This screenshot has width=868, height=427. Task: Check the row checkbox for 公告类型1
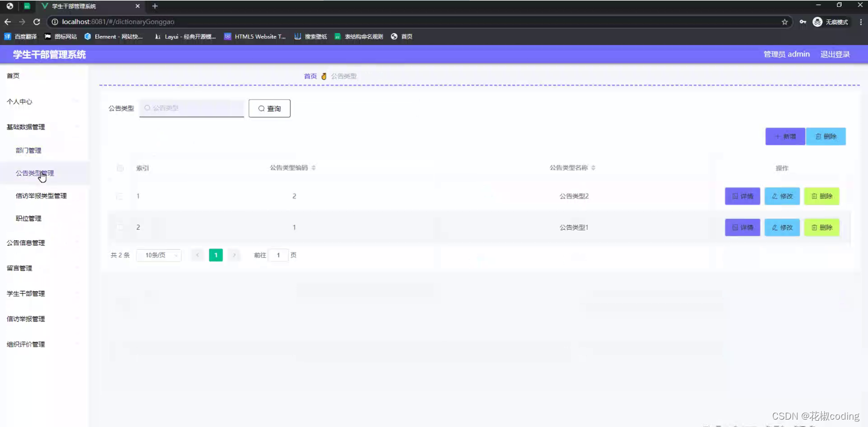120,227
